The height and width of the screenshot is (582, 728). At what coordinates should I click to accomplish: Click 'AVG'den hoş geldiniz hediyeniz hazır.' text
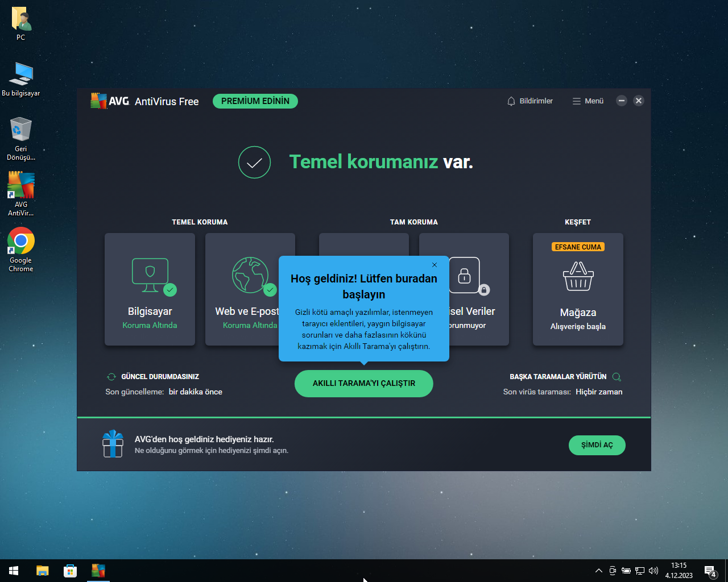(x=204, y=439)
